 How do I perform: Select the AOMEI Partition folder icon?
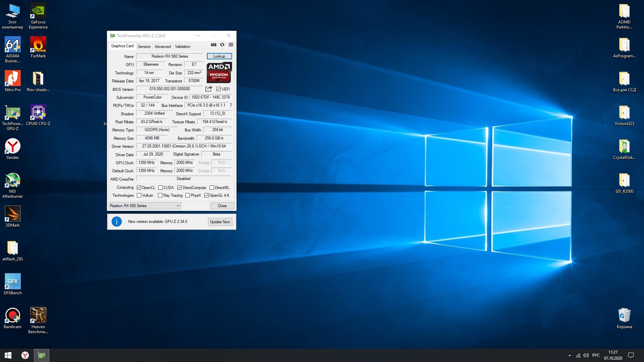click(x=624, y=16)
